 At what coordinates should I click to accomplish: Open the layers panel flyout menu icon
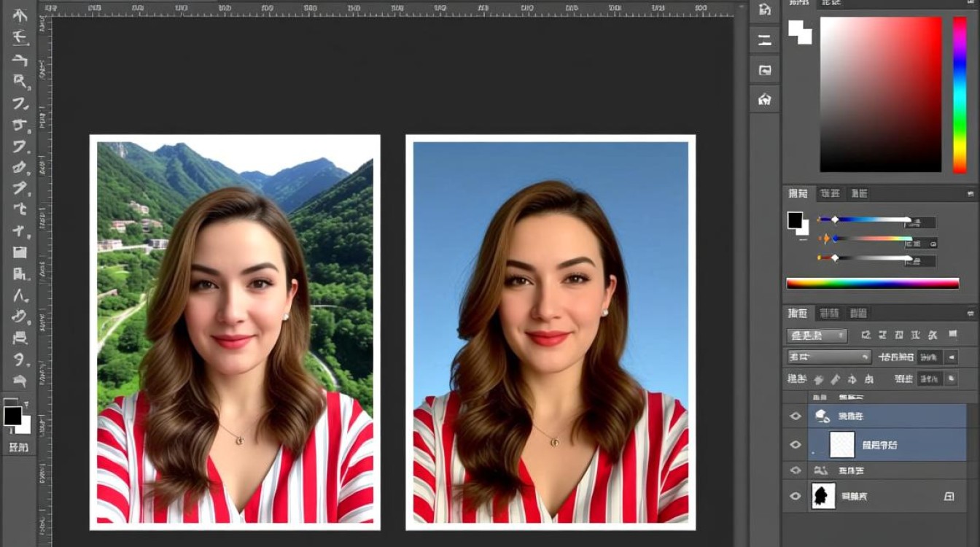tap(970, 314)
